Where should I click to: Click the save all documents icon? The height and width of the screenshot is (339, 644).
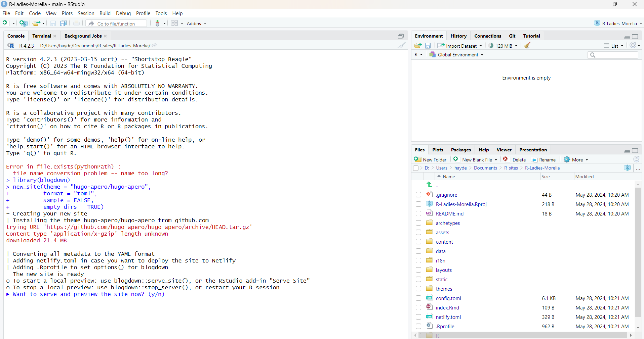tap(63, 23)
